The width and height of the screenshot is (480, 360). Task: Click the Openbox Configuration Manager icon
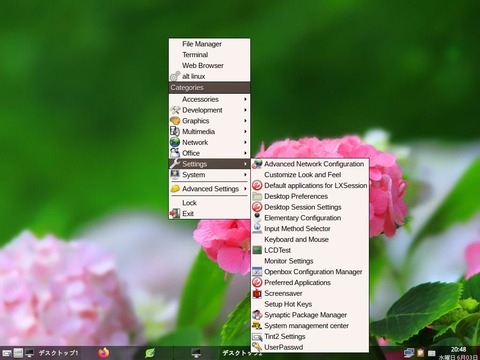coord(257,272)
